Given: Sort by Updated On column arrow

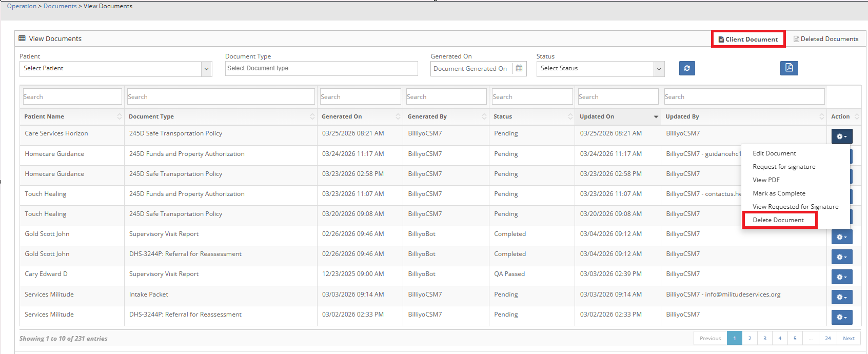Looking at the screenshot, I should (x=656, y=117).
